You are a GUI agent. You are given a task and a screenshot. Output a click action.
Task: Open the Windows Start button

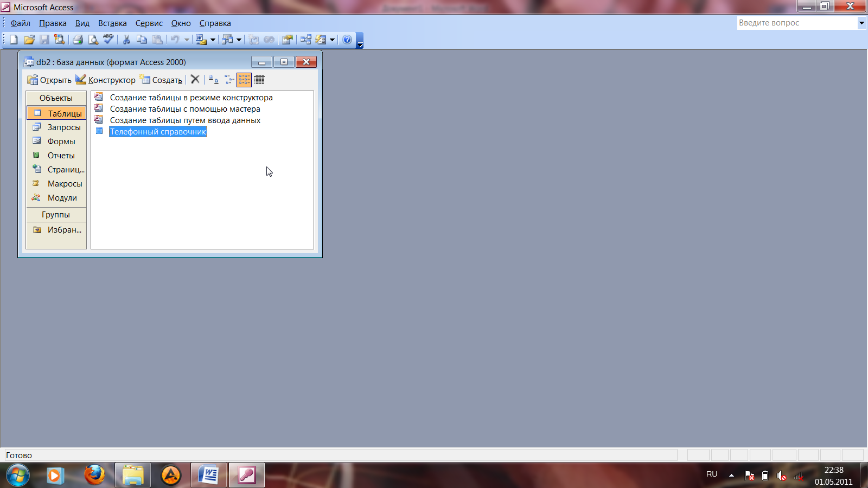point(17,476)
